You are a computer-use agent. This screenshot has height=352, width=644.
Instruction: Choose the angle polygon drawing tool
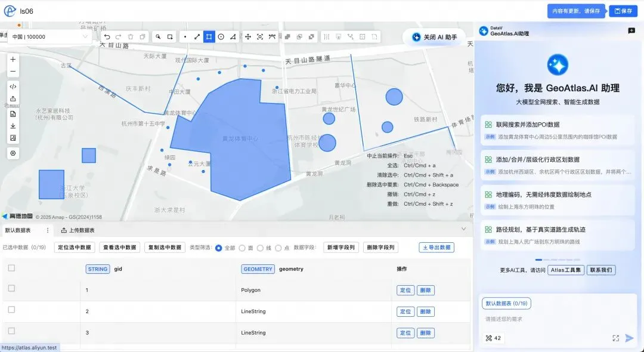click(x=233, y=37)
